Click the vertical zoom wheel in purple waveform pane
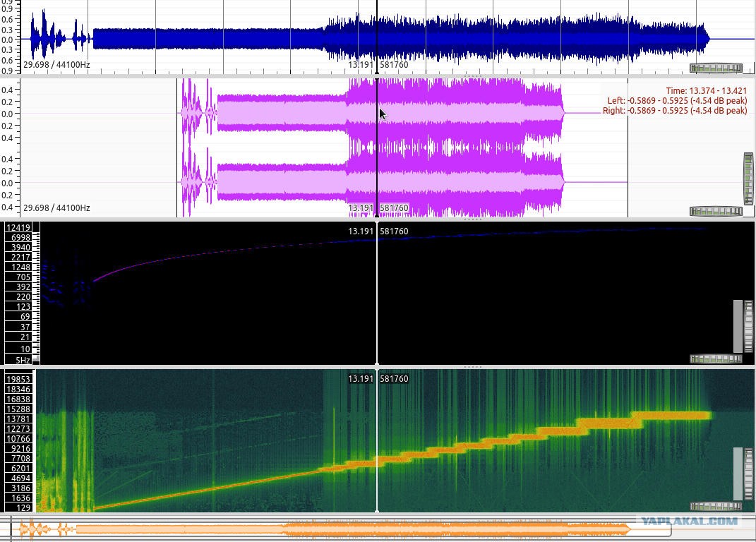756x542 pixels. pos(748,179)
